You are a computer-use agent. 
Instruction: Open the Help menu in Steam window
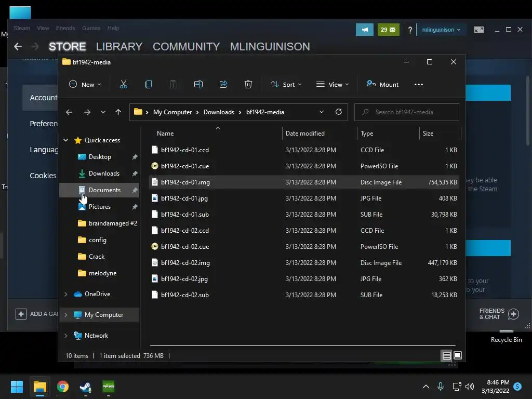pos(113,28)
